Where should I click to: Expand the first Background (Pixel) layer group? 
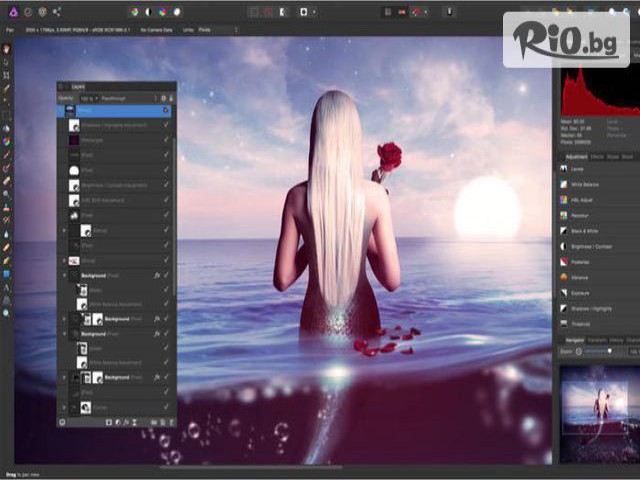[65, 274]
